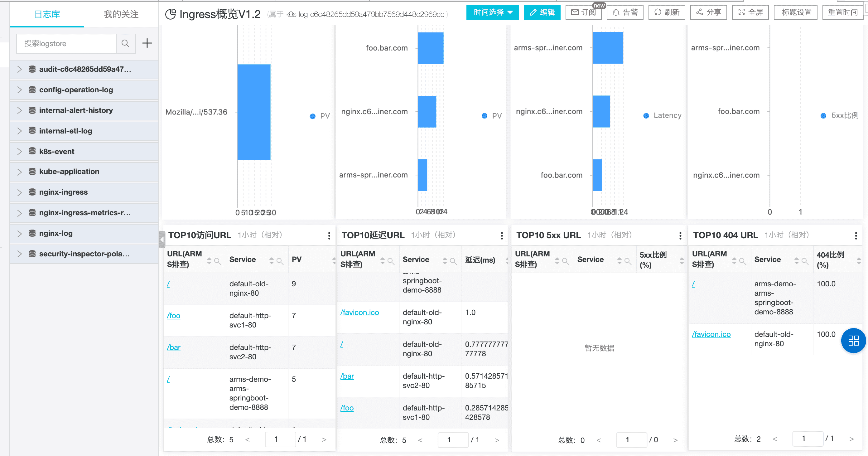Click the logstore search magnifier icon

(x=125, y=43)
